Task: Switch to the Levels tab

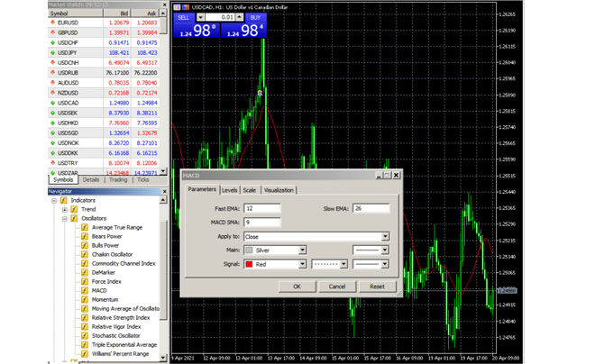Action: (x=230, y=190)
